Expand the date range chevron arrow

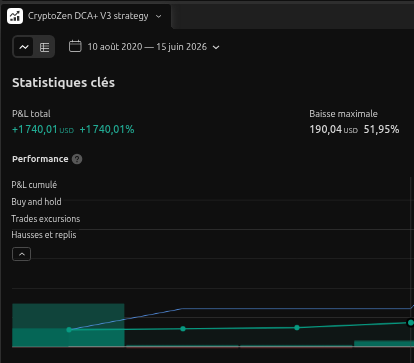216,47
